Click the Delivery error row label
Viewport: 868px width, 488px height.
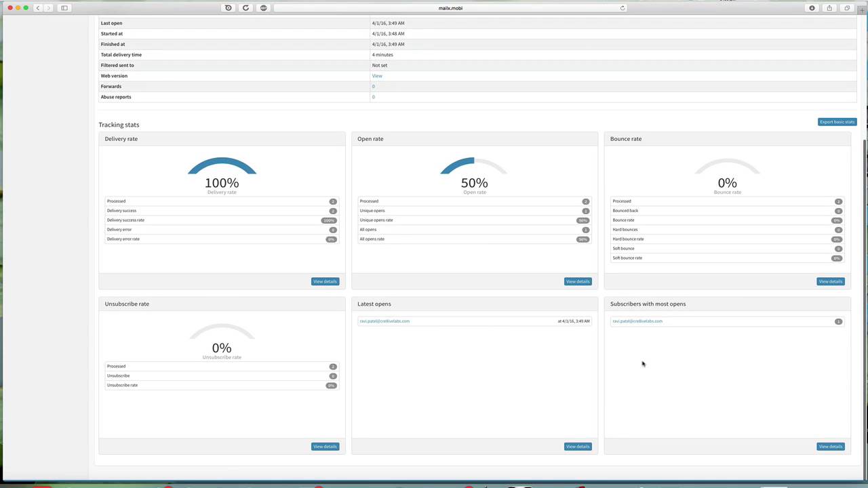(x=119, y=230)
